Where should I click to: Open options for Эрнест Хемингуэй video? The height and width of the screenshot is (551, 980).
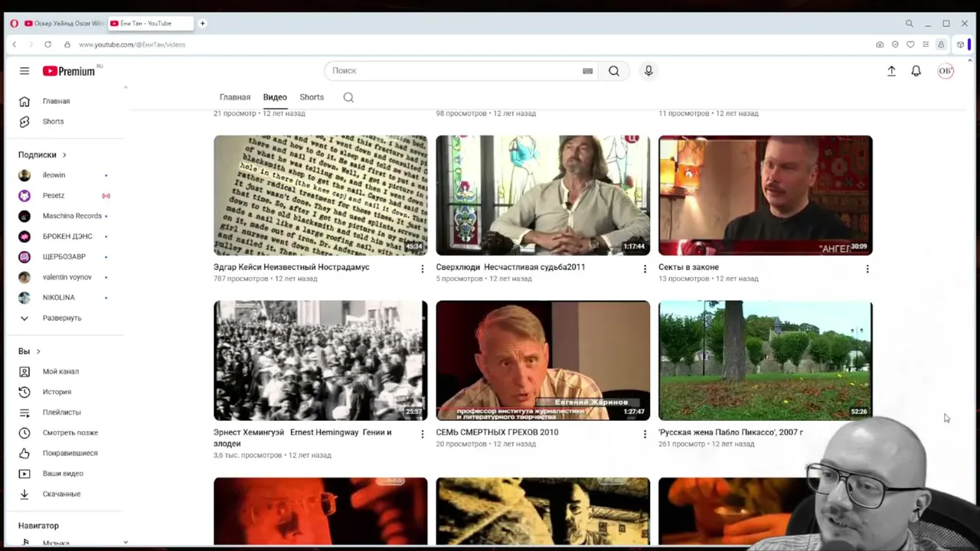pos(422,434)
